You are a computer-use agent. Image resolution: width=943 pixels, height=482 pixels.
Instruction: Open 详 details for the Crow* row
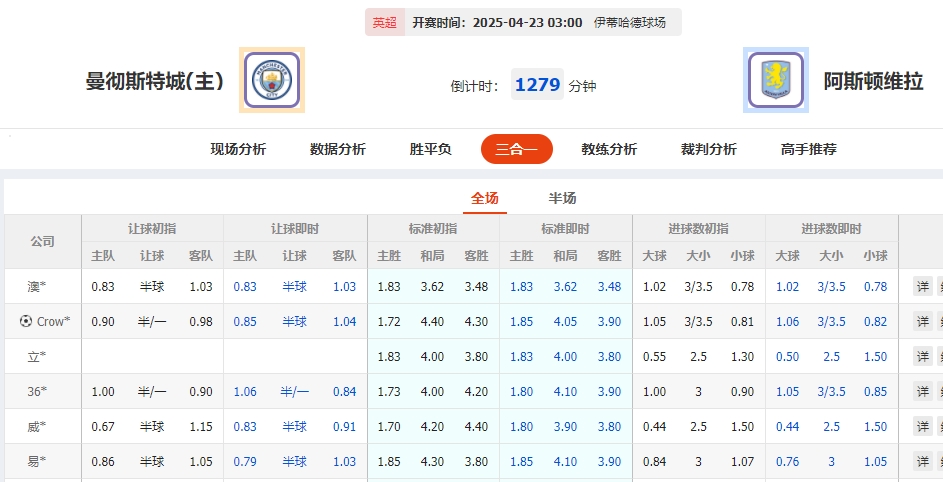(x=923, y=322)
